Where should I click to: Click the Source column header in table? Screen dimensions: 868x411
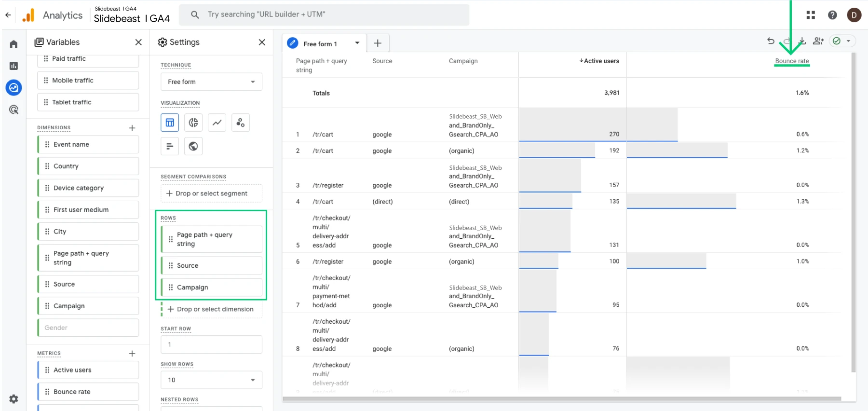(382, 61)
